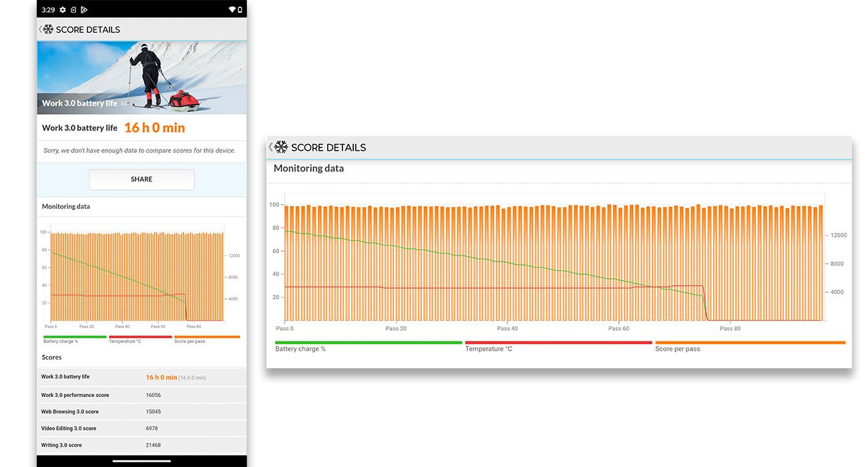Viewport: 868px width, 467px height.
Task: Click the 15045 score value
Action: [154, 412]
